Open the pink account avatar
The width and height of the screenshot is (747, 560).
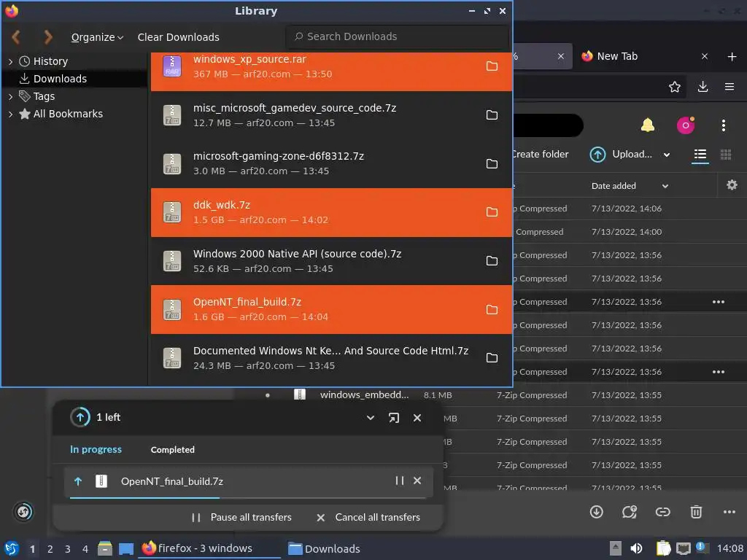685,125
